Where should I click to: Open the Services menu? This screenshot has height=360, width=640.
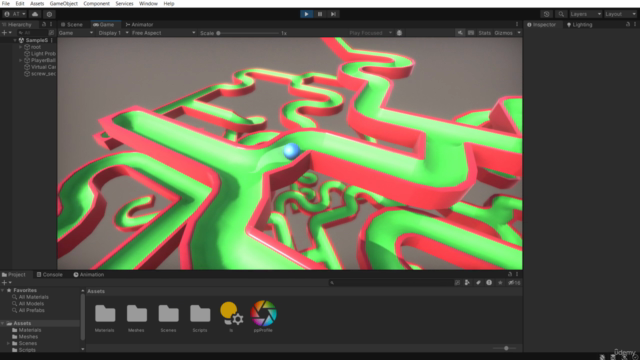pyautogui.click(x=124, y=3)
